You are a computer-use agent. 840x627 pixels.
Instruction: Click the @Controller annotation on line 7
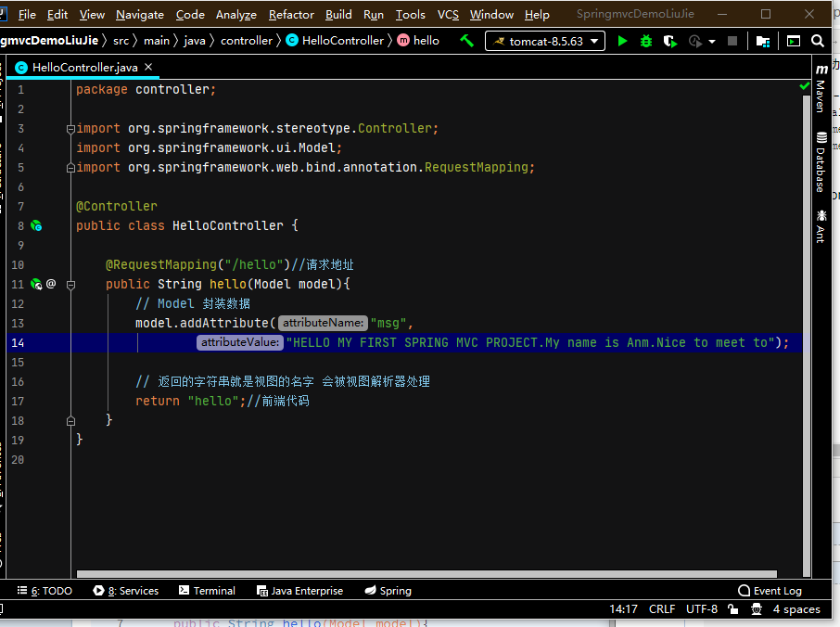[x=117, y=206]
